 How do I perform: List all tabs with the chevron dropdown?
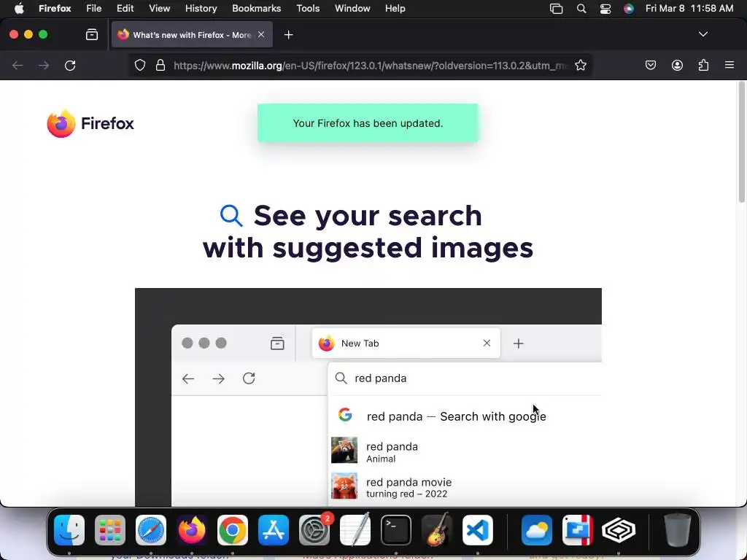click(703, 34)
